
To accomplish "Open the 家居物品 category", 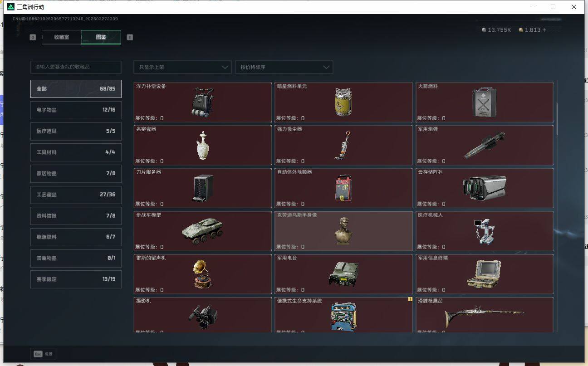I will tap(76, 173).
